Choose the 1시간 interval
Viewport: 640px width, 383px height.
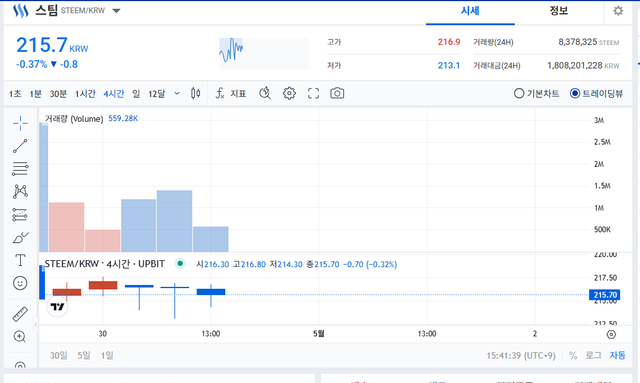coord(85,94)
